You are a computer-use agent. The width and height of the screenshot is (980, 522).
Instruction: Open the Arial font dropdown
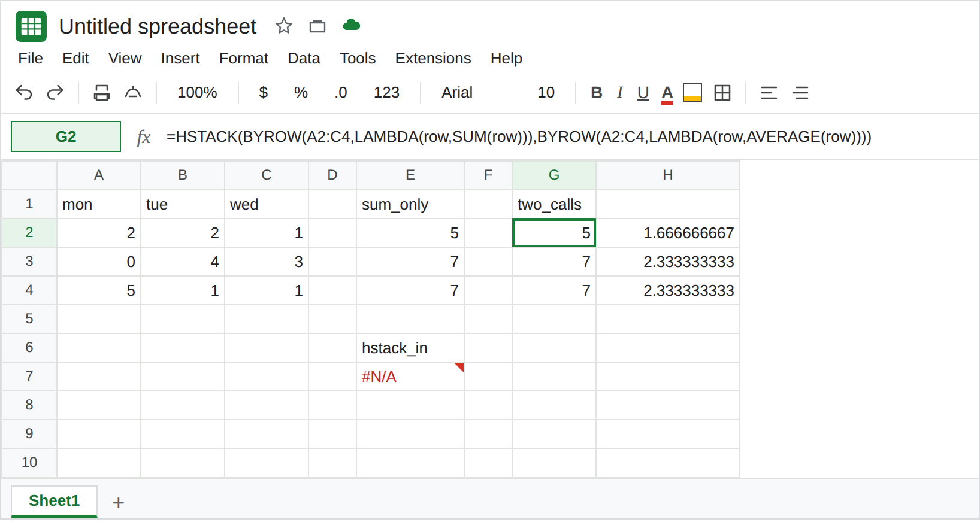click(457, 92)
